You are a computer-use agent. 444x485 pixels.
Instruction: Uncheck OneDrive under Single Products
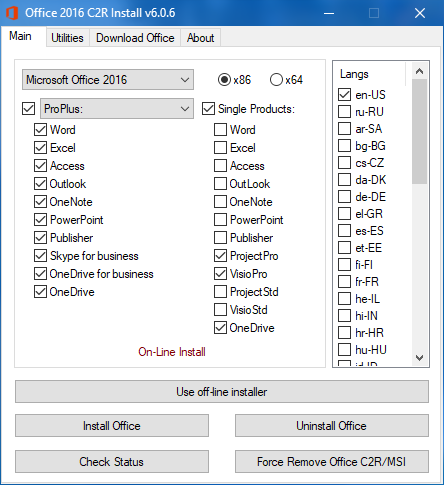tap(220, 328)
